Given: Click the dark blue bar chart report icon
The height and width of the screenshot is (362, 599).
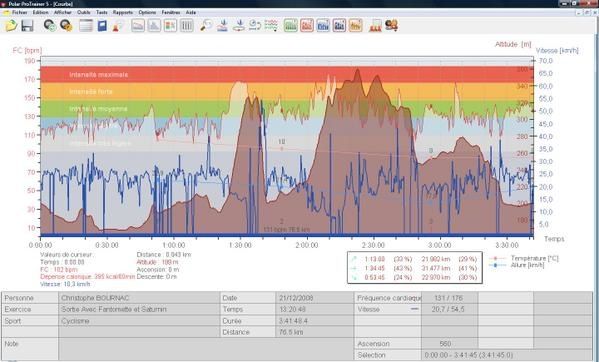Looking at the screenshot, I should point(339,26).
